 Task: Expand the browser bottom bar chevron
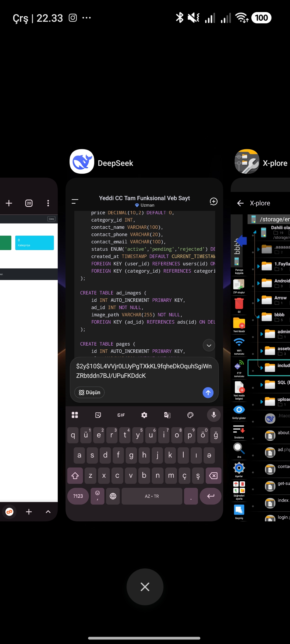(x=48, y=512)
